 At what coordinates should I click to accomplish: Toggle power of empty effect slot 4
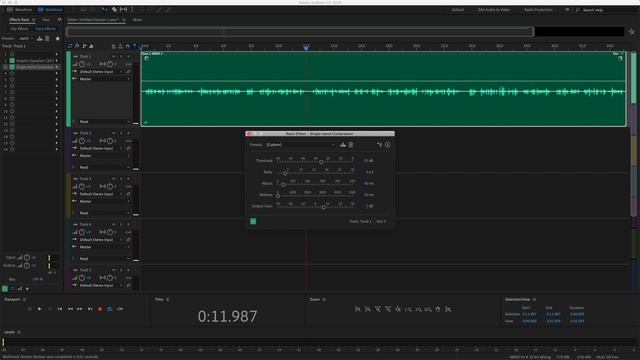[12, 73]
